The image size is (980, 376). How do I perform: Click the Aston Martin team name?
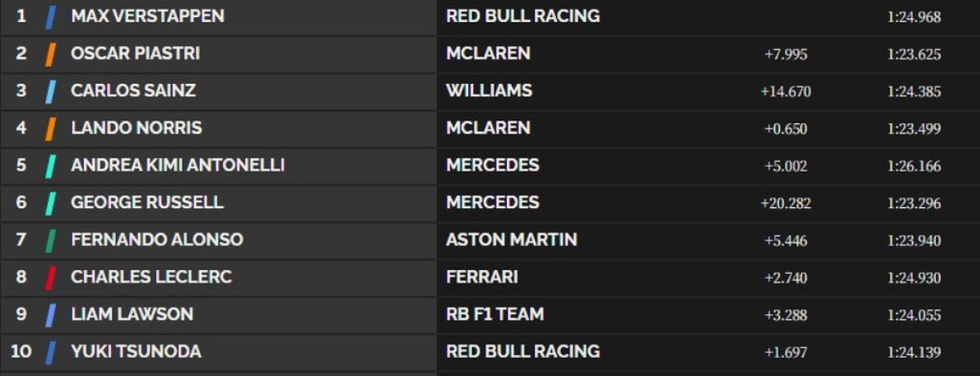point(511,240)
